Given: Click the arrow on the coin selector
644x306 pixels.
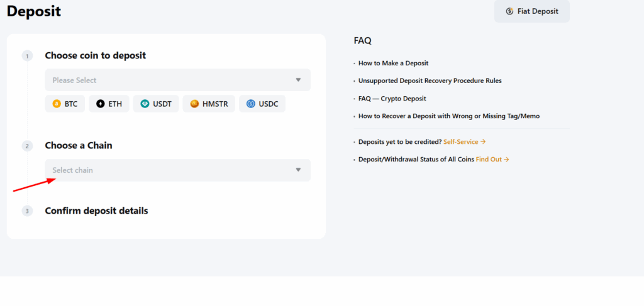Looking at the screenshot, I should [x=298, y=80].
